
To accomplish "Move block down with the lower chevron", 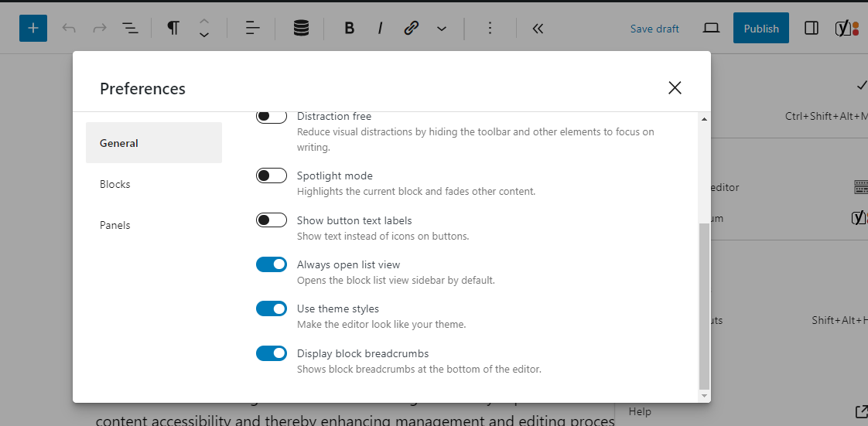I will 203,35.
